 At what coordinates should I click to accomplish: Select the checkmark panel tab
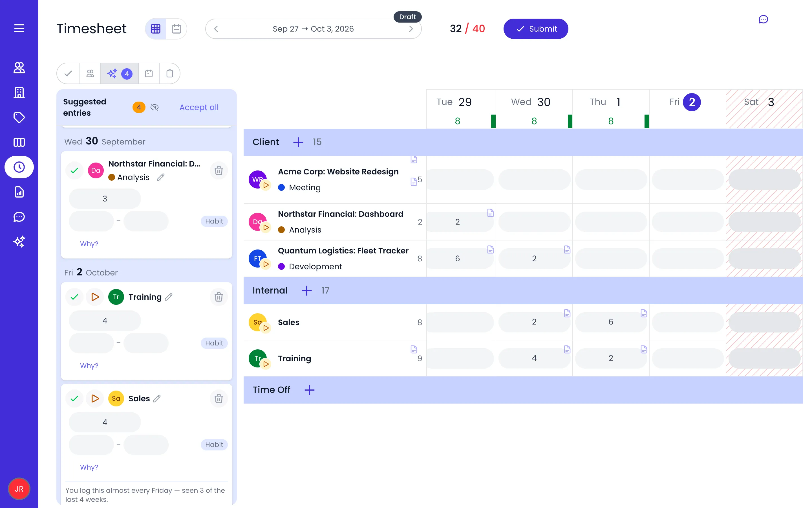pyautogui.click(x=69, y=73)
